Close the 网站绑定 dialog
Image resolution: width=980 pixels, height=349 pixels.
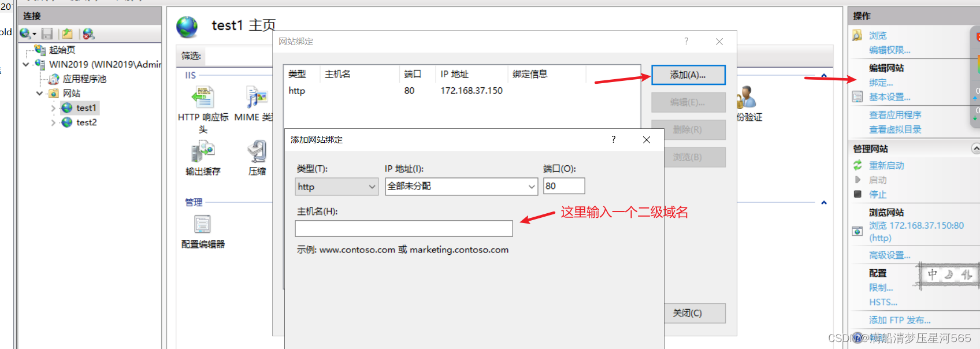point(719,42)
